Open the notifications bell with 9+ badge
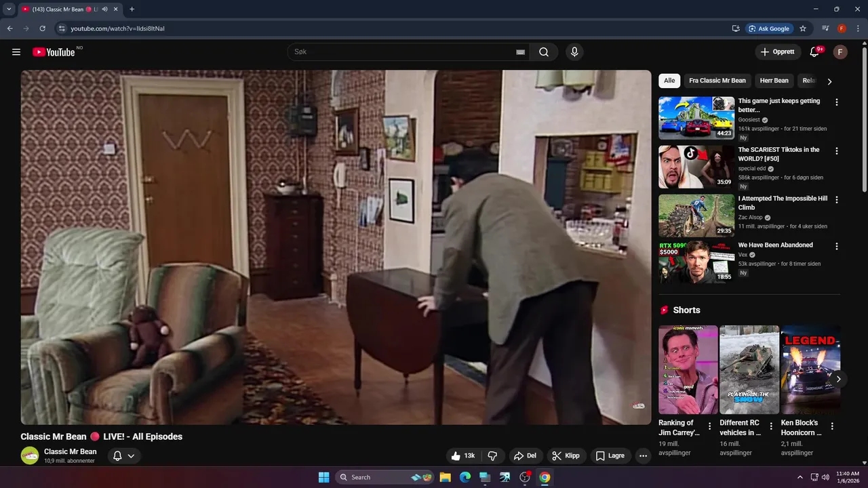868x488 pixels. tap(816, 52)
